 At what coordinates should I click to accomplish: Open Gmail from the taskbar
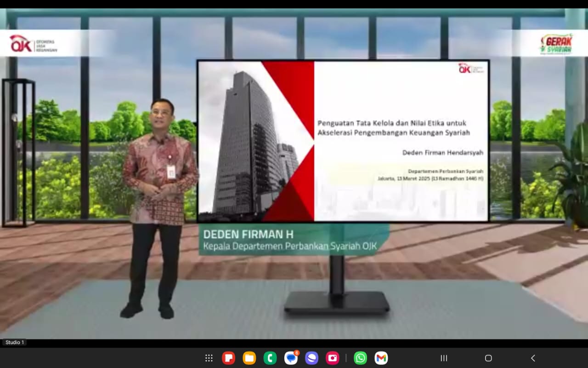tap(380, 358)
